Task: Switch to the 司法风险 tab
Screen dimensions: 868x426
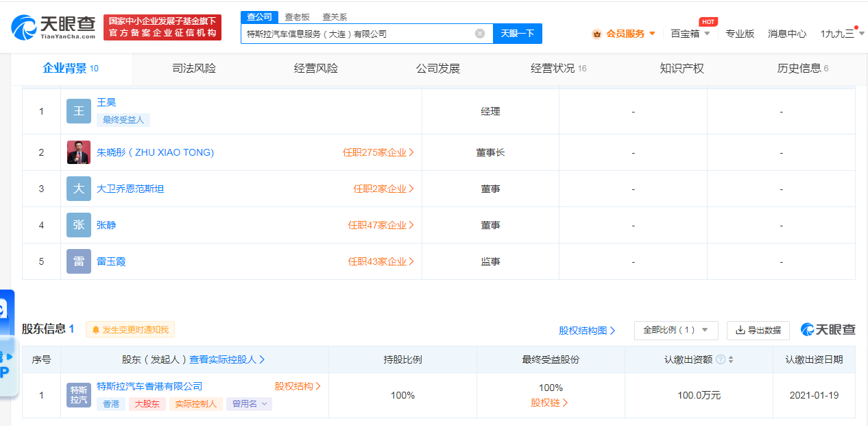Action: (x=194, y=69)
